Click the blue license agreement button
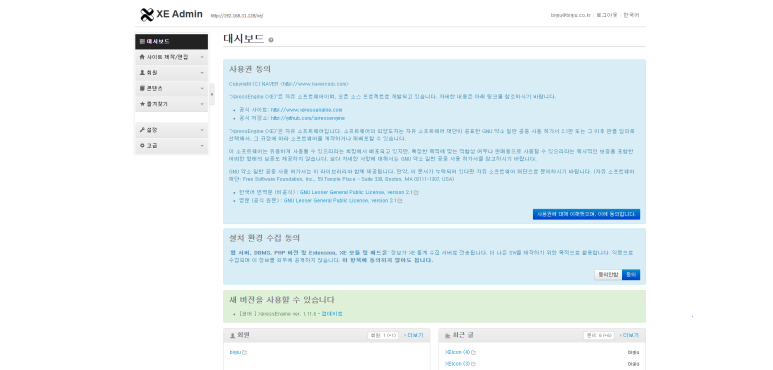Image resolution: width=773 pixels, height=370 pixels. point(586,214)
